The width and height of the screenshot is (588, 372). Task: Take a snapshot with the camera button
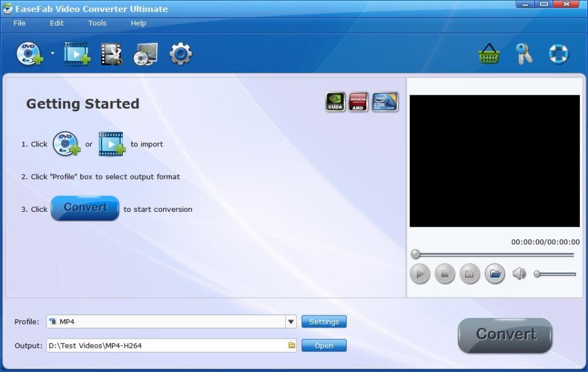click(x=470, y=274)
